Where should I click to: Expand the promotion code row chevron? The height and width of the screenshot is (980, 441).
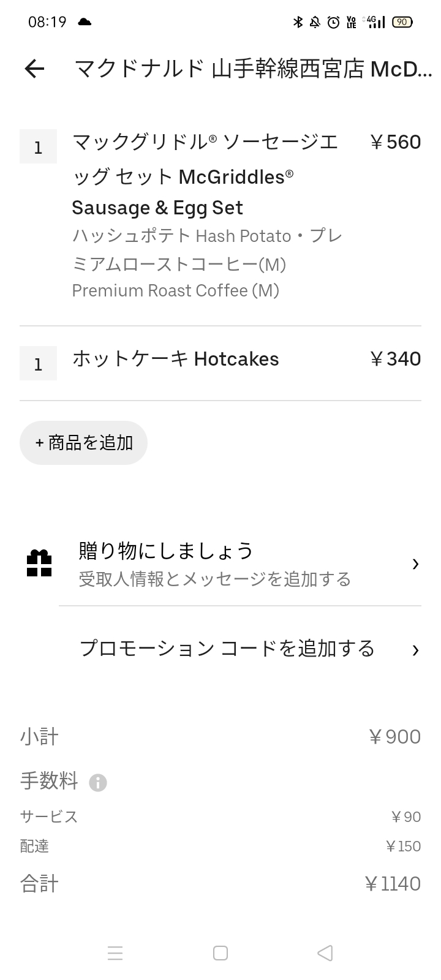pyautogui.click(x=415, y=650)
